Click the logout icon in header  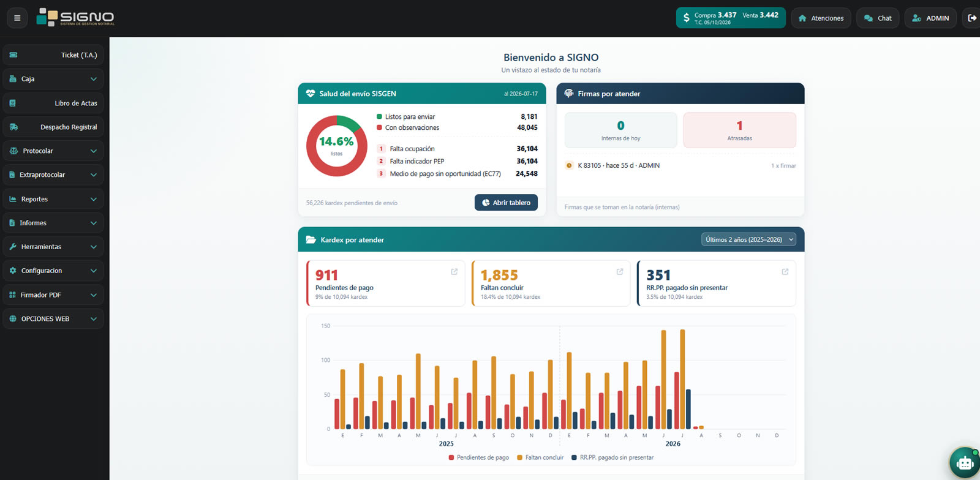971,18
